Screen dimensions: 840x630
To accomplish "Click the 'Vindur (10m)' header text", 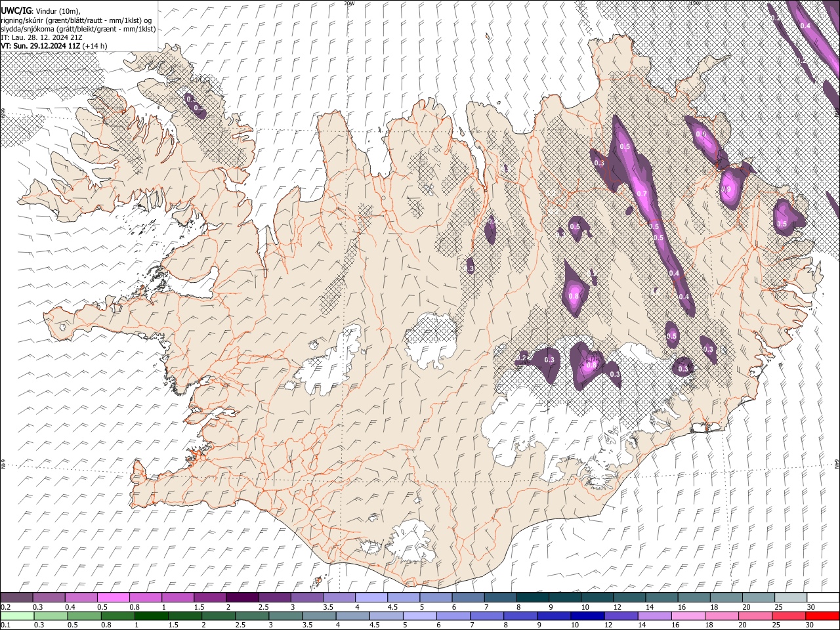I will [x=57, y=11].
